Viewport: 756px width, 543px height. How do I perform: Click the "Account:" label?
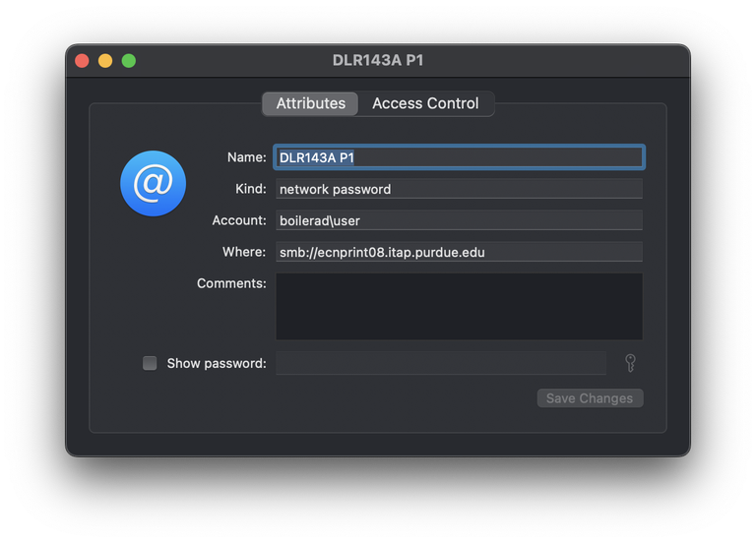pyautogui.click(x=239, y=220)
